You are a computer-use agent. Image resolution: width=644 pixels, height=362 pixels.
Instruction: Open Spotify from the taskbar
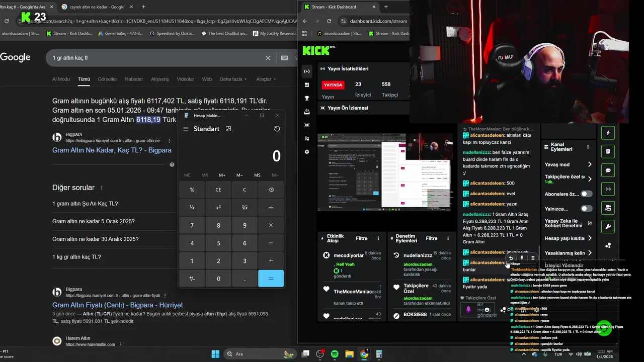tap(335, 354)
